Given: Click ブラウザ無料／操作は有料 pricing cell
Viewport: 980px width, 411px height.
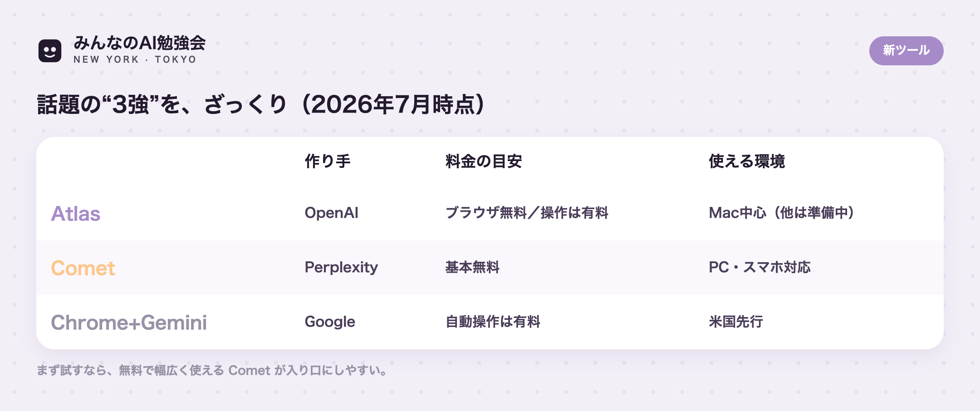Looking at the screenshot, I should tap(527, 213).
